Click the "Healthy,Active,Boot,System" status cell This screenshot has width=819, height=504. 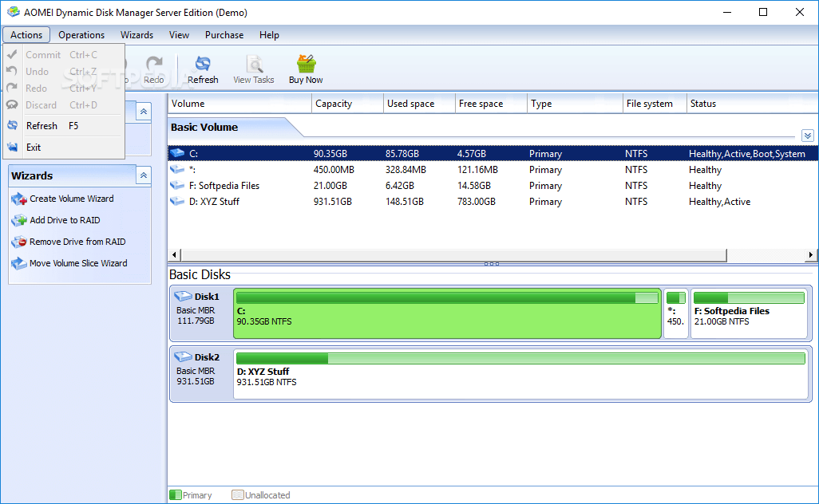(x=747, y=153)
